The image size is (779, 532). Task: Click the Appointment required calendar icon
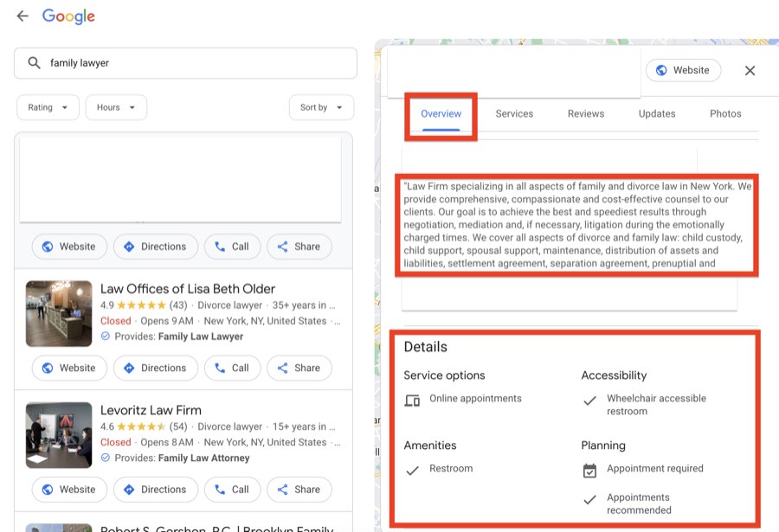[x=589, y=471]
